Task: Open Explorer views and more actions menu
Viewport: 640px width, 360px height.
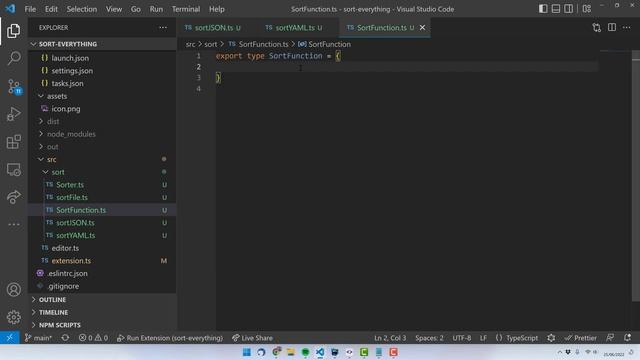Action: 163,28
